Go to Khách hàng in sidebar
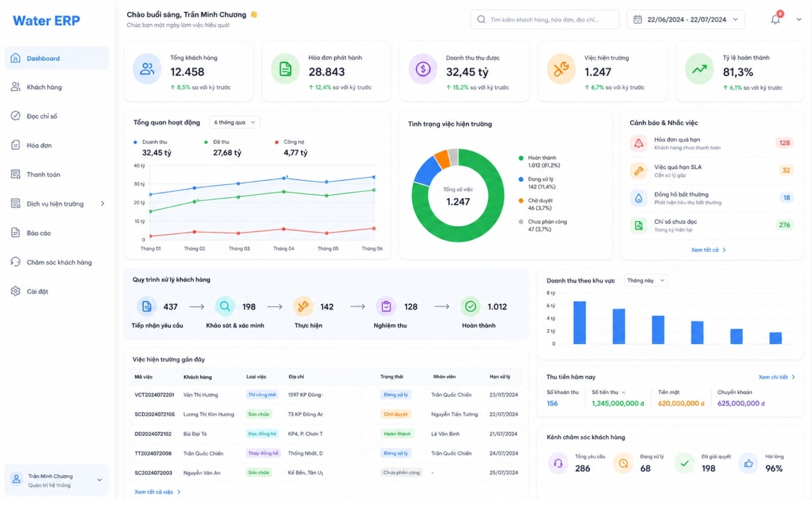The height and width of the screenshot is (523, 812). (57, 87)
